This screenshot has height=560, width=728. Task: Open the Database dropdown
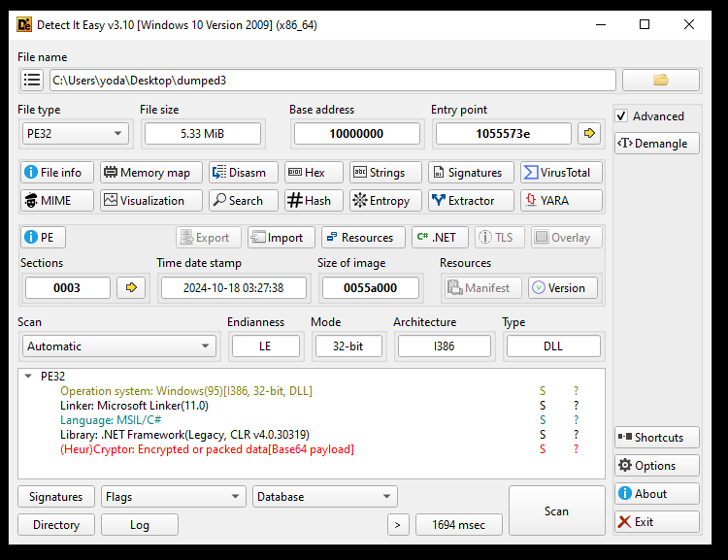[x=325, y=497]
